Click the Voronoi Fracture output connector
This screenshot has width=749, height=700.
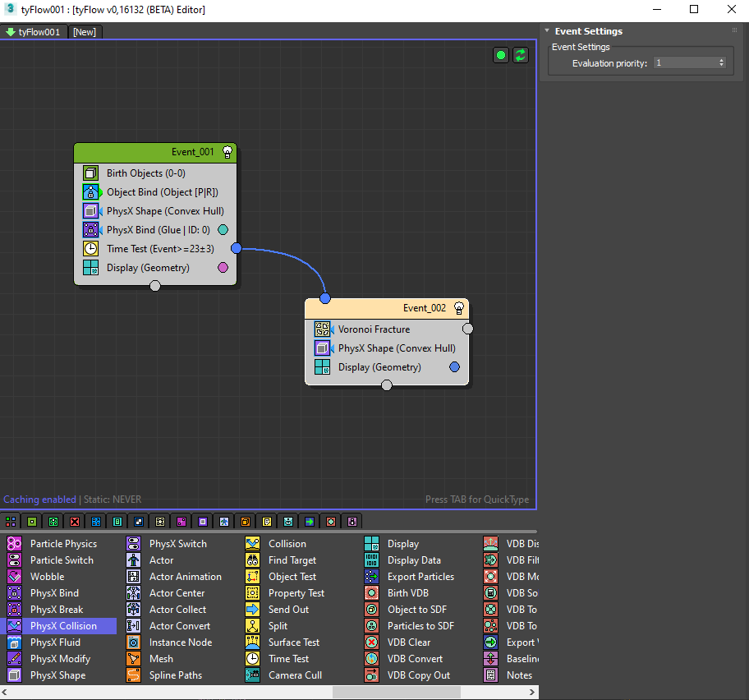pos(467,329)
